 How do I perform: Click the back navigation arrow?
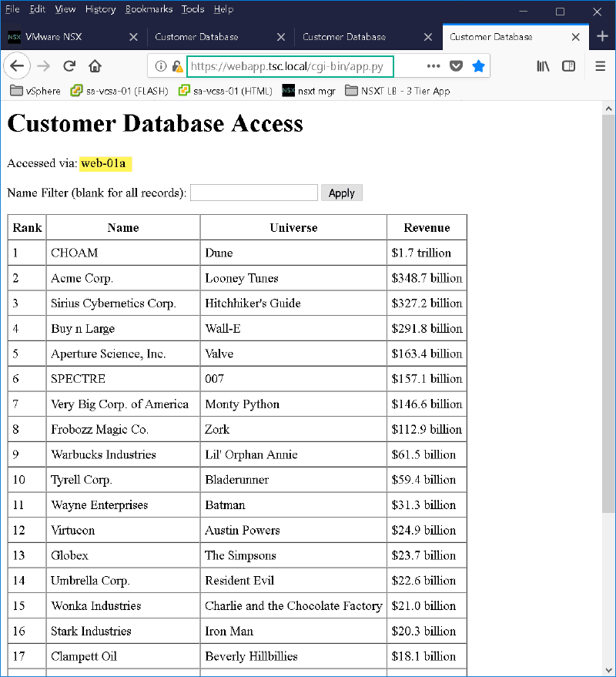(x=17, y=66)
